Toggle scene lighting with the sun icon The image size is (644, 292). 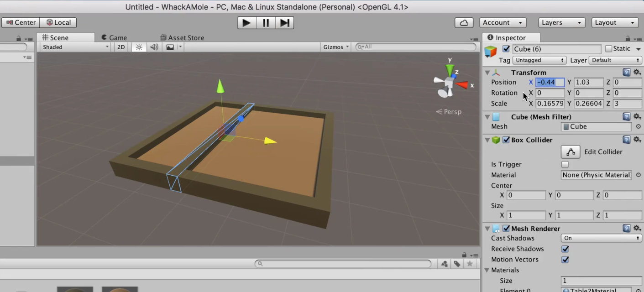[139, 47]
